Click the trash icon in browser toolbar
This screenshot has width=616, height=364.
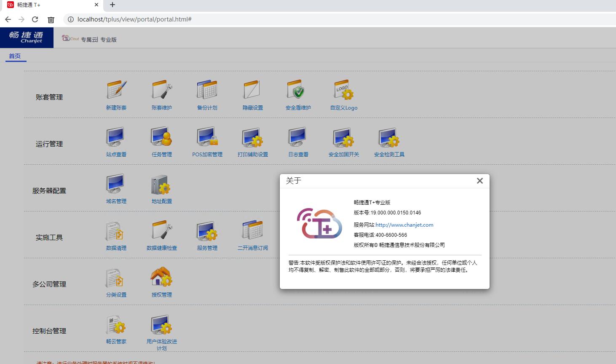pyautogui.click(x=51, y=19)
